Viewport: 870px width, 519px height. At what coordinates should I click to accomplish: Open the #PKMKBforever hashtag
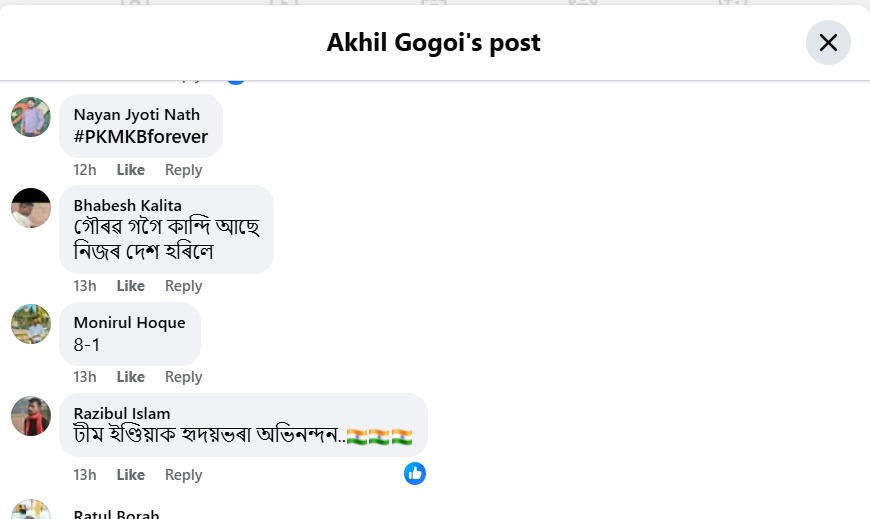140,137
